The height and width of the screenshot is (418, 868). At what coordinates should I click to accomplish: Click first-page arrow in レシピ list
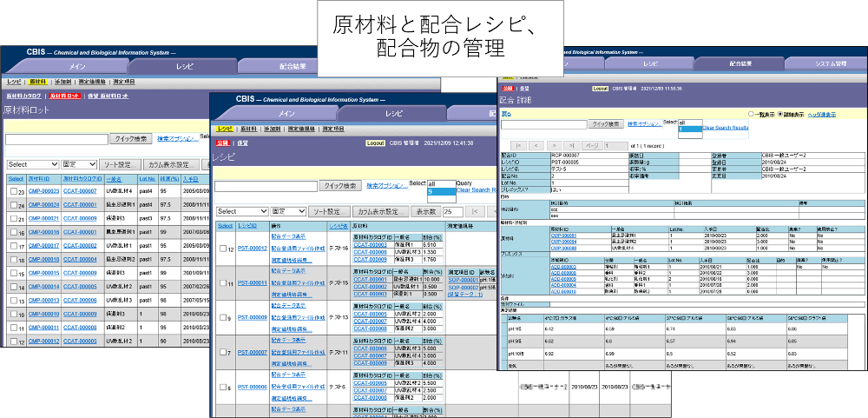click(x=477, y=211)
